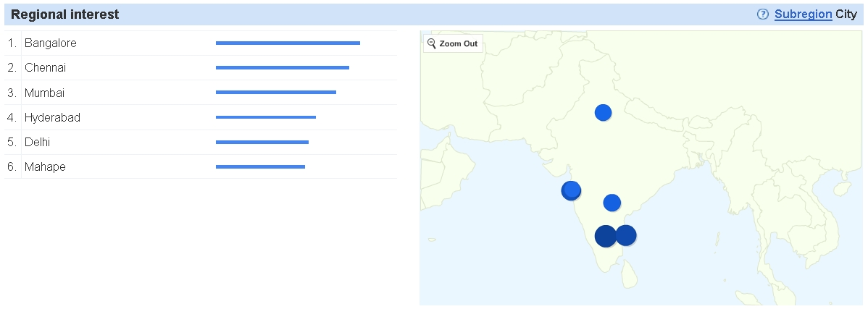868x309 pixels.
Task: Click the Mumbai marker on the map
Action: (571, 190)
